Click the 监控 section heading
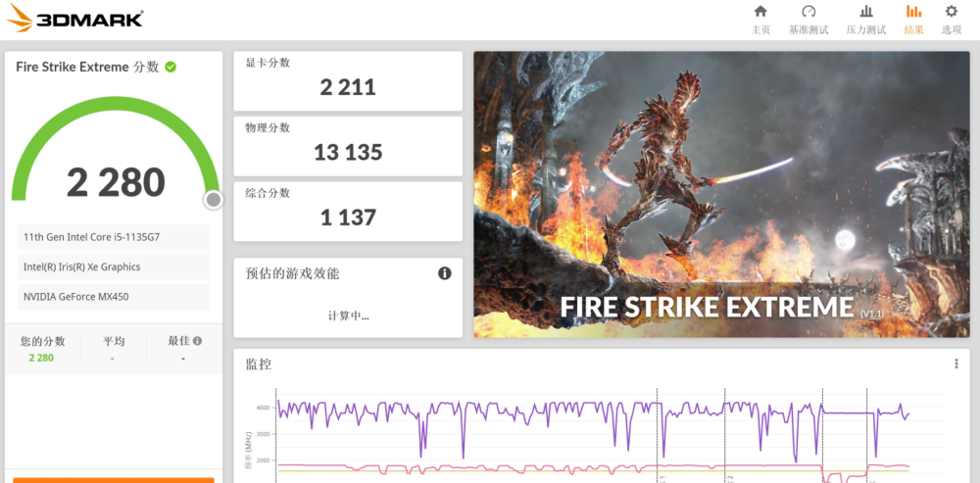Screen dimensions: 980x483 pyautogui.click(x=258, y=363)
